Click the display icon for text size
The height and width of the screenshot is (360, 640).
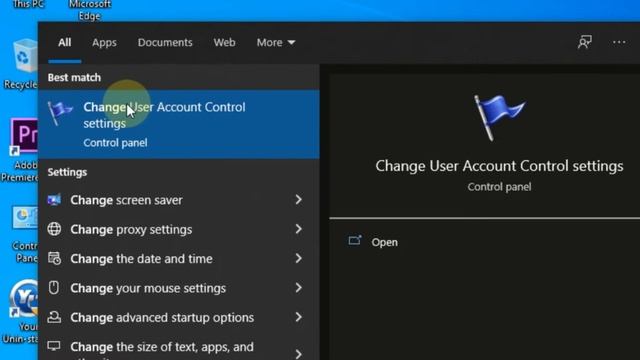[54, 347]
